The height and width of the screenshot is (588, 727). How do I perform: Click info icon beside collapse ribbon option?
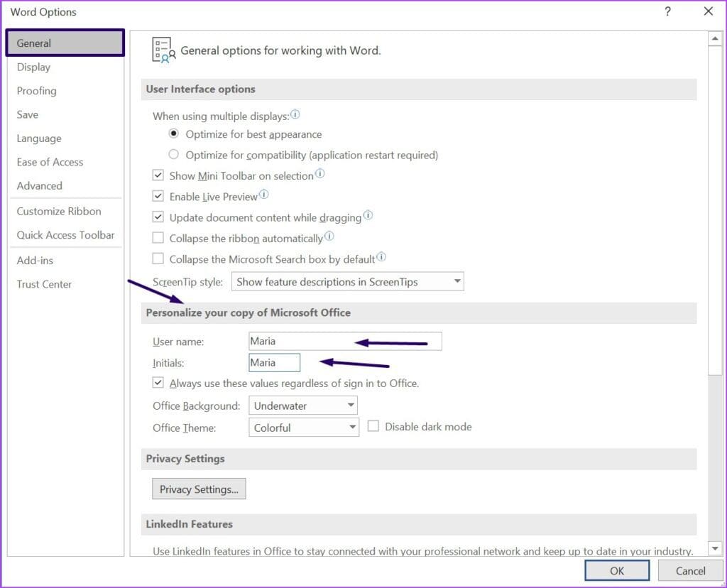click(x=329, y=236)
